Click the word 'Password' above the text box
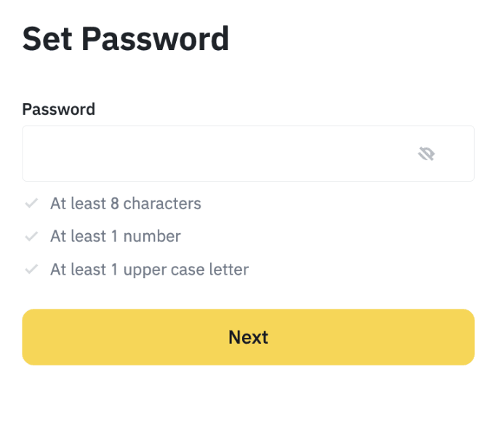Image resolution: width=504 pixels, height=425 pixels. tap(58, 109)
